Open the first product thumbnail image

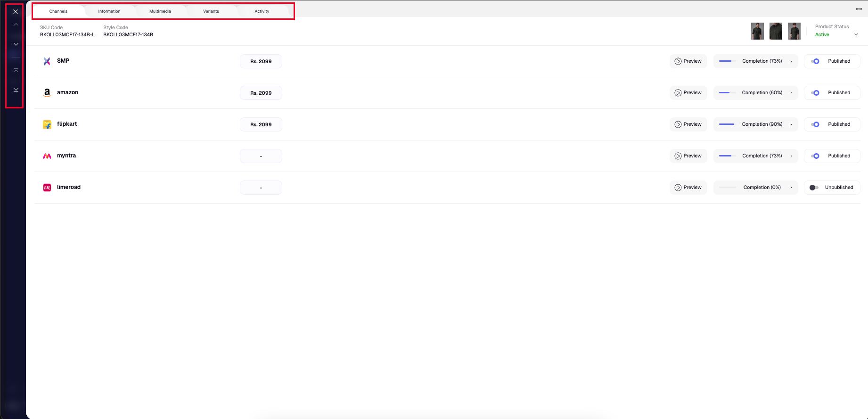pos(757,31)
